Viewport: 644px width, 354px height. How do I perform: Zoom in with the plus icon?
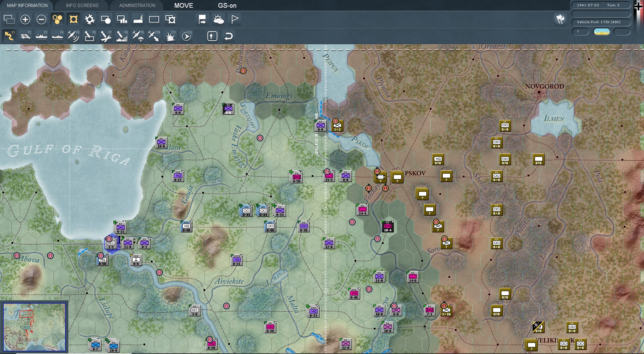point(25,19)
